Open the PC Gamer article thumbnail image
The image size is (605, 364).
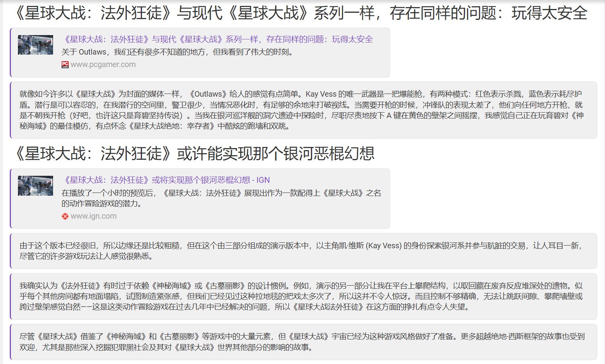tap(35, 45)
